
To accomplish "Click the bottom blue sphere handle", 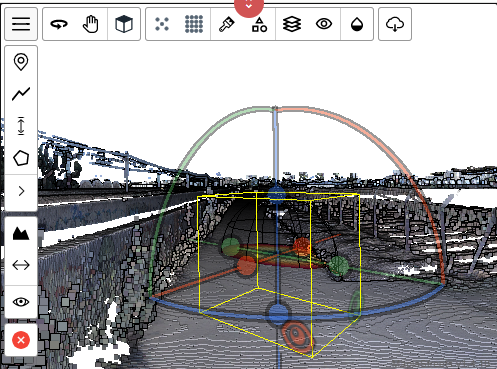I will coord(278,314).
